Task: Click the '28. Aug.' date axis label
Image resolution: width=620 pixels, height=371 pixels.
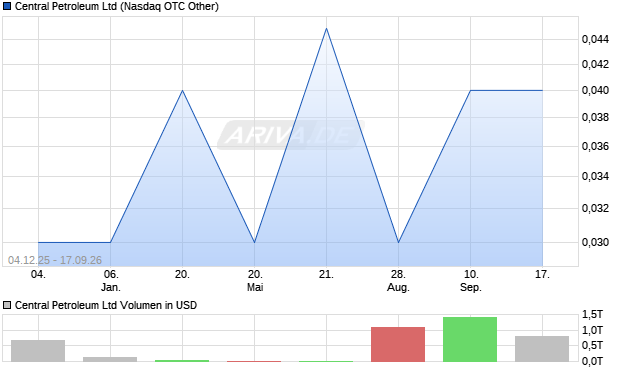Action: pyautogui.click(x=398, y=280)
